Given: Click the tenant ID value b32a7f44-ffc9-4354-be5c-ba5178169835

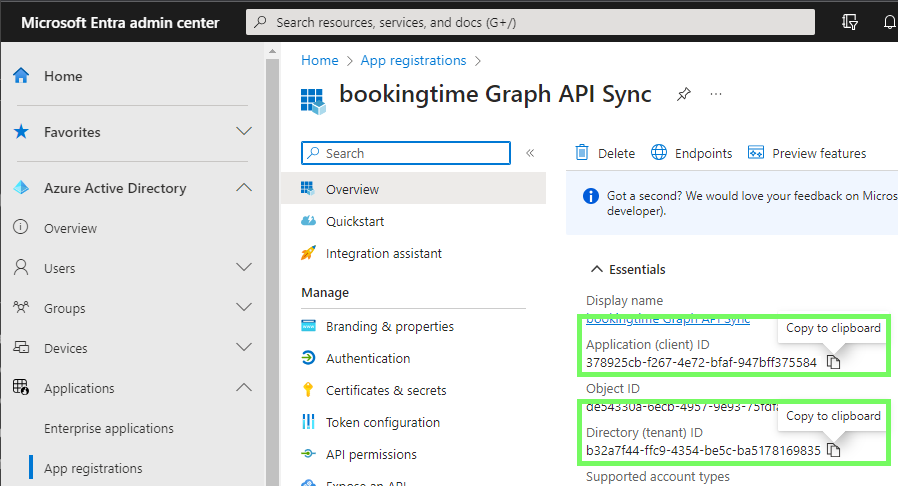Looking at the screenshot, I should coord(703,451).
